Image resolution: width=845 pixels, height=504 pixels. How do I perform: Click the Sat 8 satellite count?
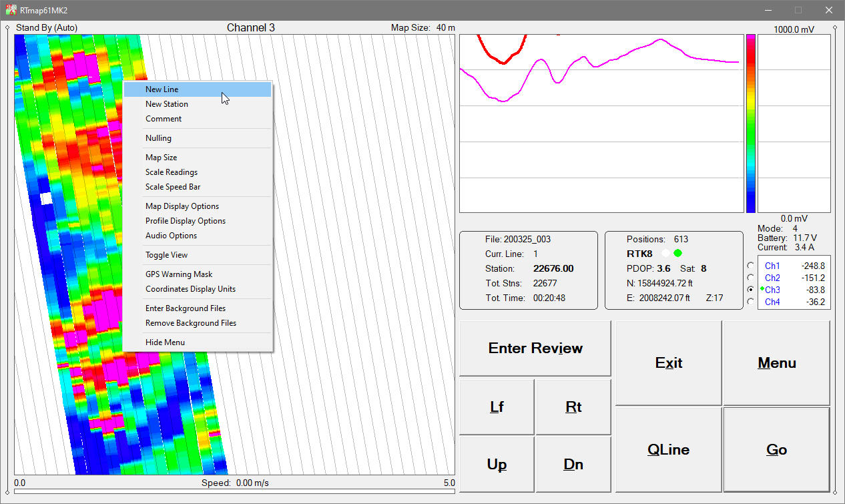coord(693,268)
